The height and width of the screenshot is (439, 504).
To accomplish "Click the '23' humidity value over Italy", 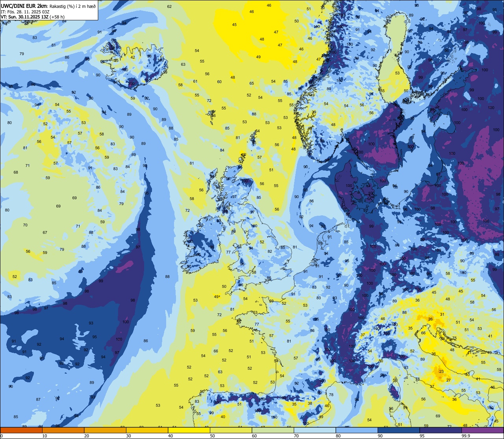I will [x=441, y=372].
